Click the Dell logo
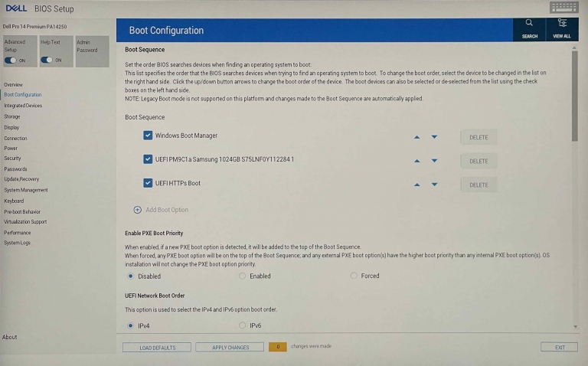Viewport: 588px width, 366px height. pyautogui.click(x=16, y=8)
